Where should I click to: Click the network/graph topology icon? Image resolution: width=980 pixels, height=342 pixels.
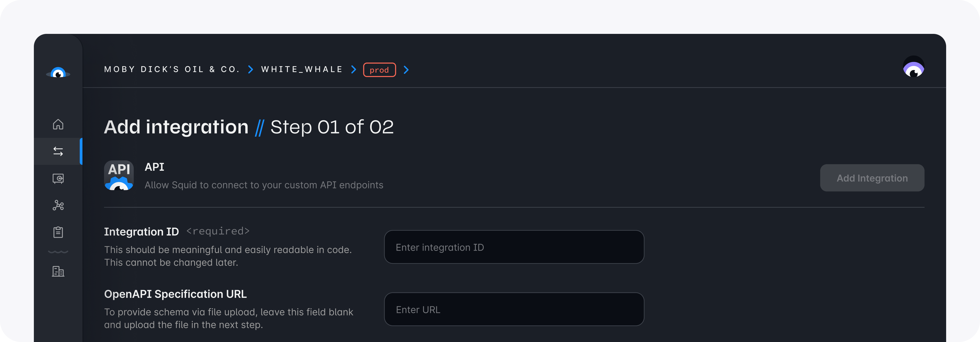59,205
